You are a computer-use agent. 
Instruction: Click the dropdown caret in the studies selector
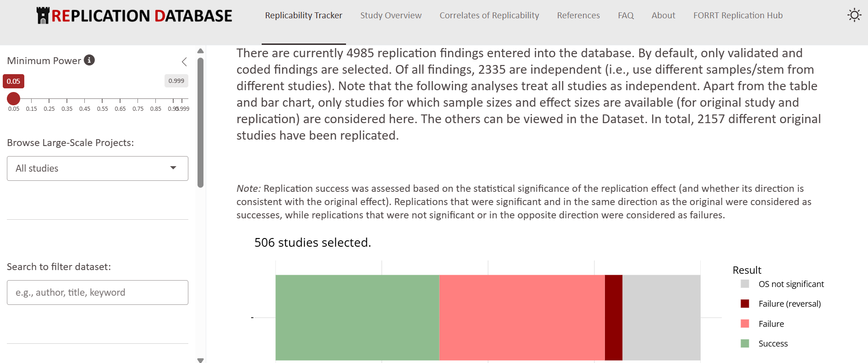pos(173,168)
